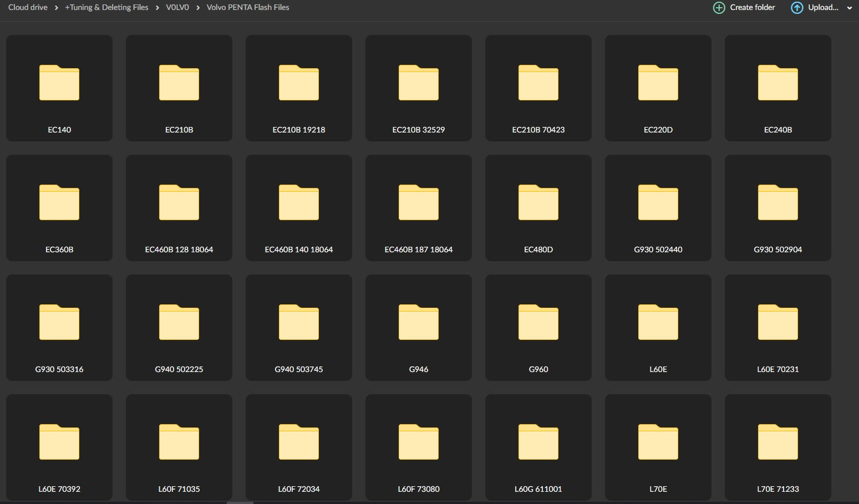This screenshot has width=859, height=504.
Task: Select the EC480D folder tile
Action: (x=538, y=208)
